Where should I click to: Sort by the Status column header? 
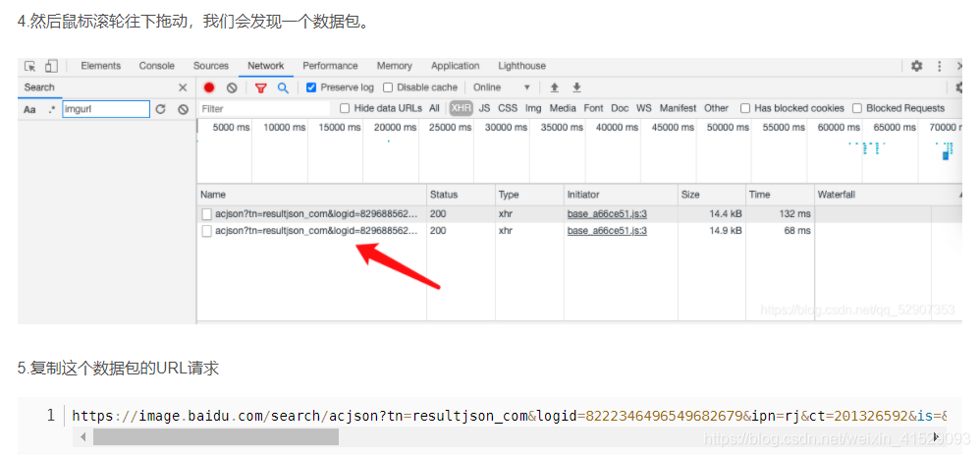461,195
